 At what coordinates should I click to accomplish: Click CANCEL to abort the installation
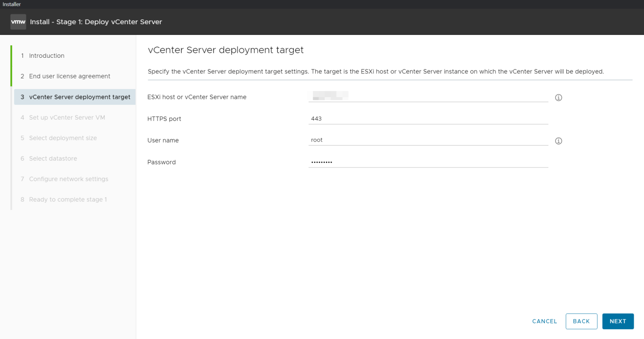pos(544,321)
